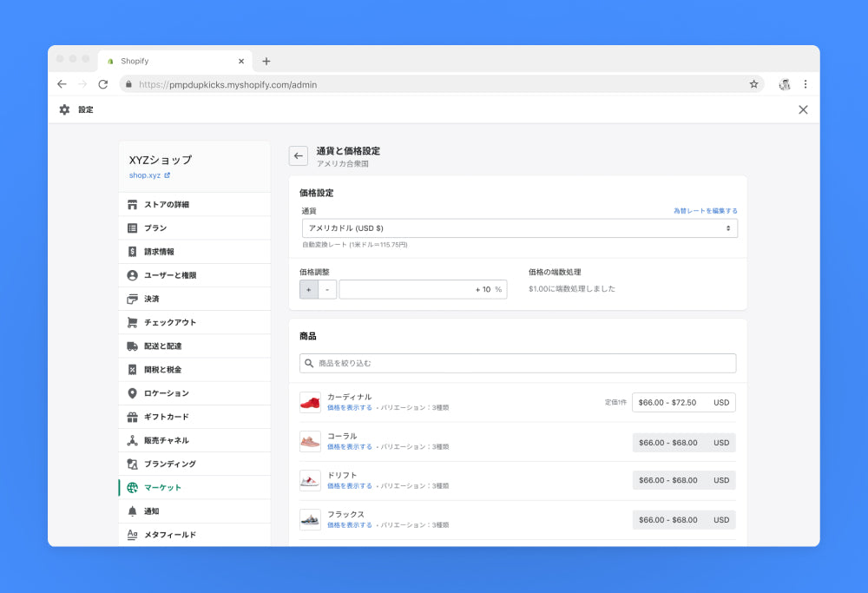Close the settings with the X icon
Image resolution: width=868 pixels, height=593 pixels.
(803, 109)
